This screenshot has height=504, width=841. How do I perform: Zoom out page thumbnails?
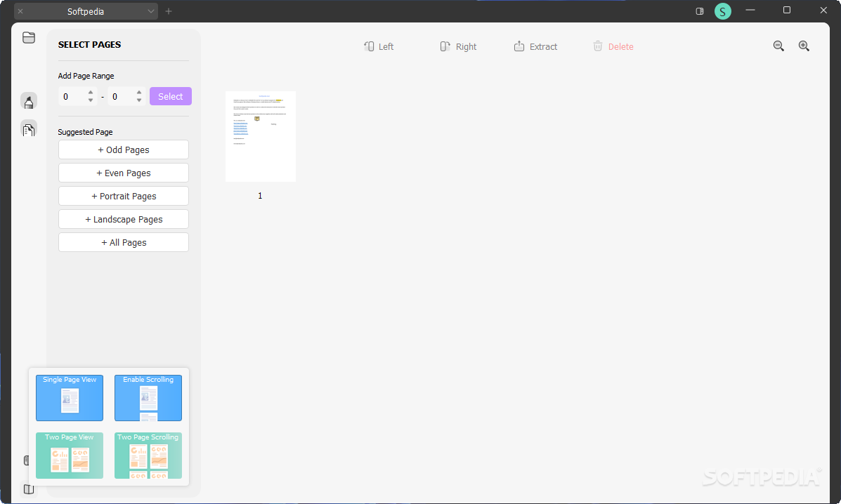(778, 46)
